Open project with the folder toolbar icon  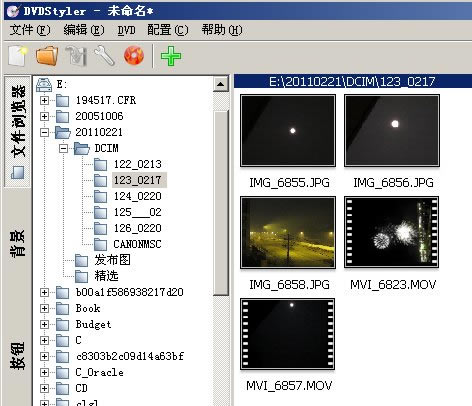coord(47,56)
